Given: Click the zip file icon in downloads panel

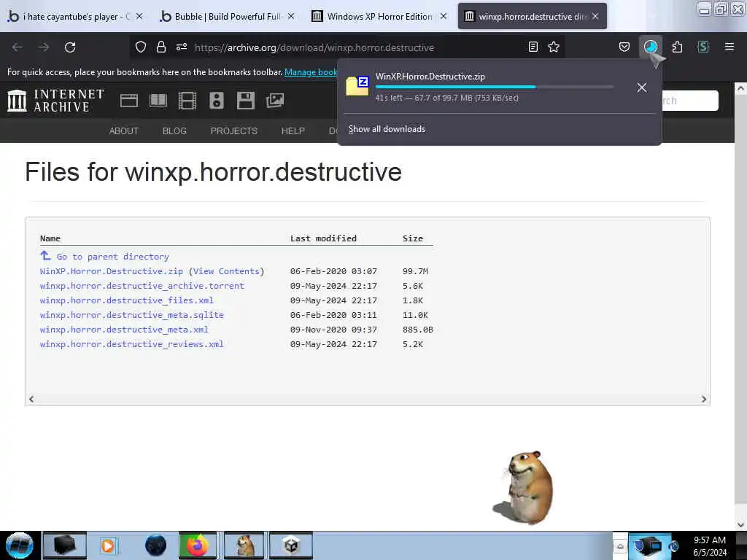Looking at the screenshot, I should [357, 86].
